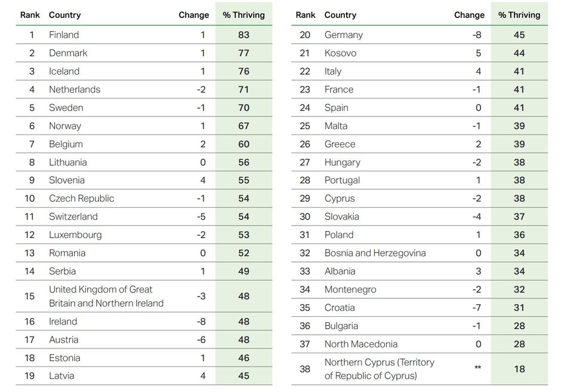Select the Northern Cyprus territory entry
This screenshot has width=561, height=392.
click(379, 369)
